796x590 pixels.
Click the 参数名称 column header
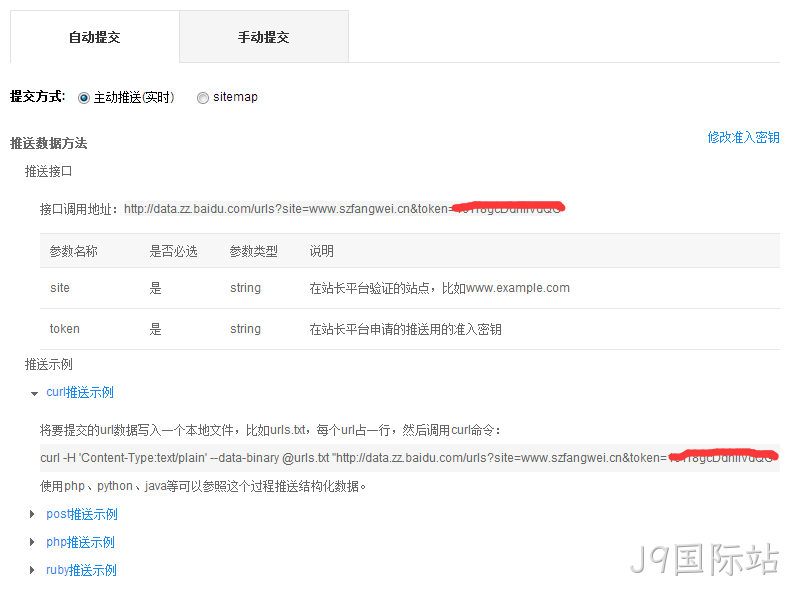[74, 251]
